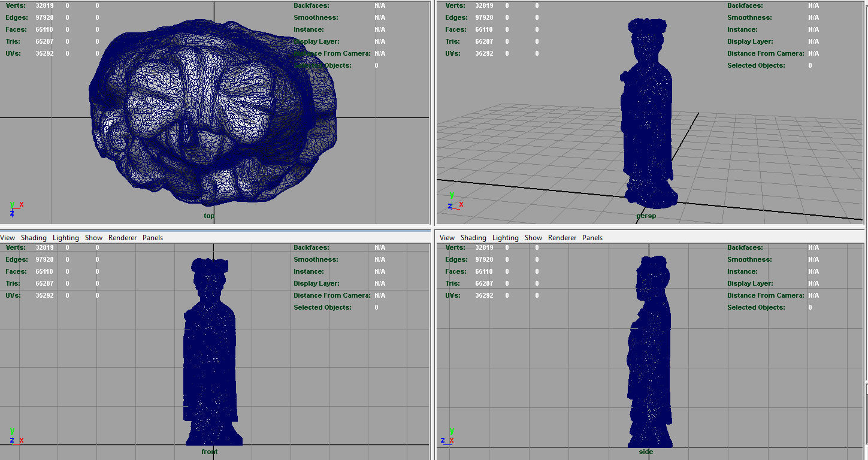
Task: Click the 'Tris:' label in the top viewport
Action: click(x=13, y=41)
